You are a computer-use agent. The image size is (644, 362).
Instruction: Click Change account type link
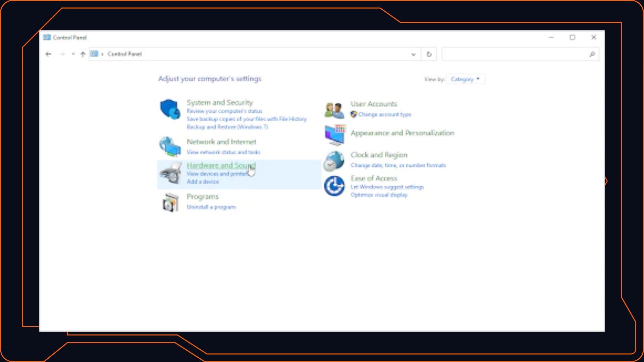click(x=385, y=114)
